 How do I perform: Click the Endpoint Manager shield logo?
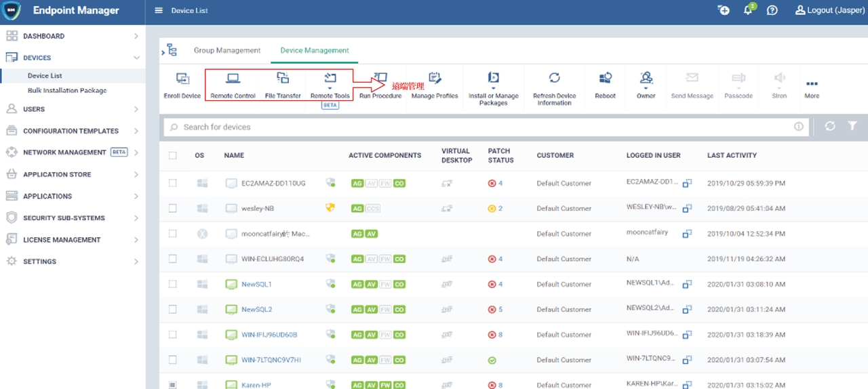click(x=12, y=11)
